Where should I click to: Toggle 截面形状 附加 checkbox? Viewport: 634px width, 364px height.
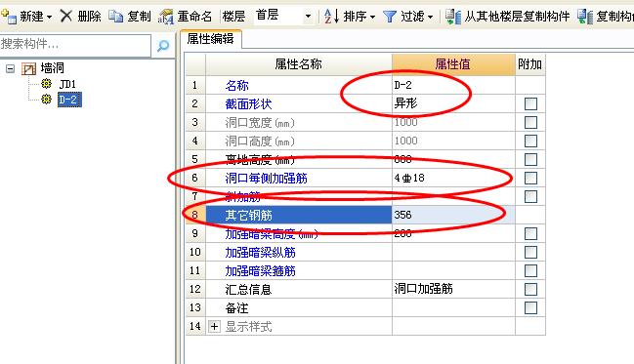coord(530,103)
